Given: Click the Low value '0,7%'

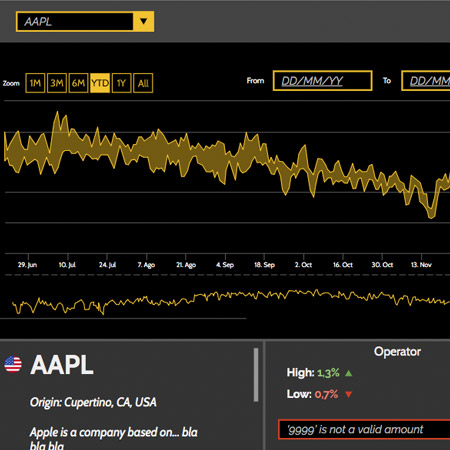Looking at the screenshot, I should tap(327, 395).
